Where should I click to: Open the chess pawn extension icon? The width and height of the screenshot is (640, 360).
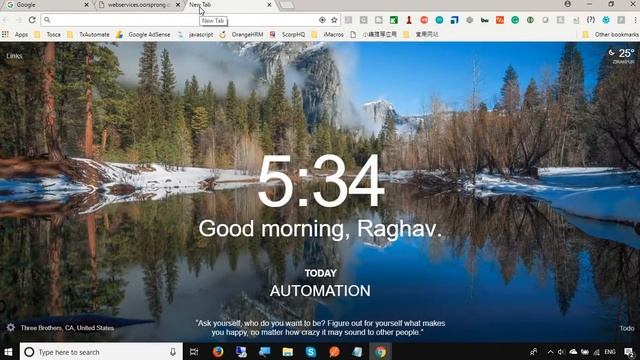point(409,20)
